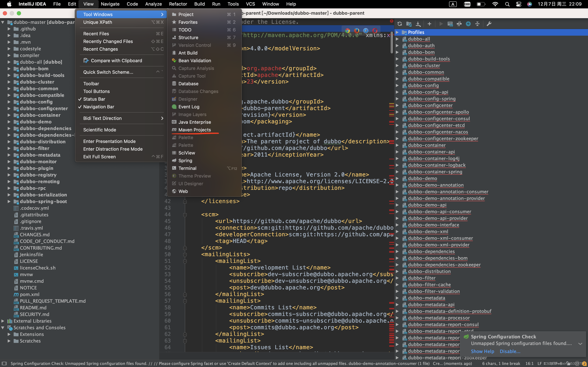Screen dimensions: 588x367
Task: Open file in Chrome browser icon
Action: tap(347, 31)
